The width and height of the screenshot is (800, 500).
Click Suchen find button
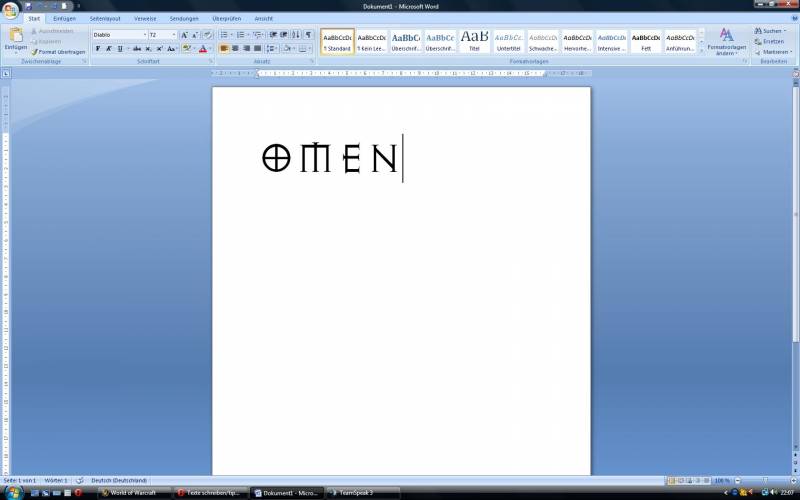coord(771,31)
